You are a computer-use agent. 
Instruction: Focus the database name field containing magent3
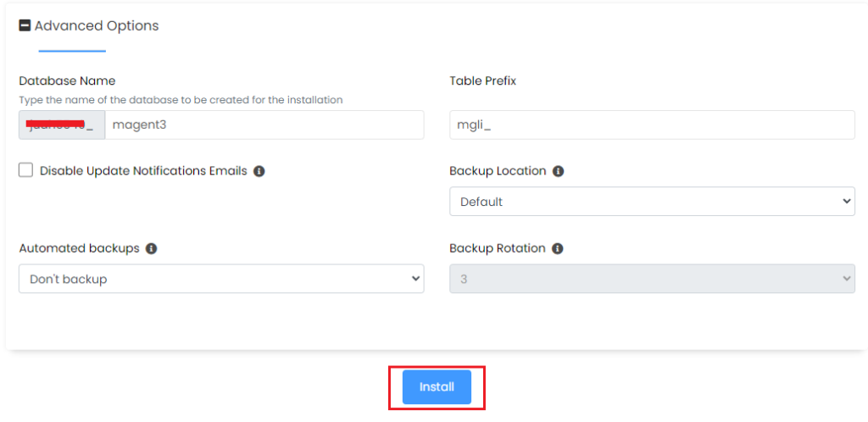[x=263, y=125]
